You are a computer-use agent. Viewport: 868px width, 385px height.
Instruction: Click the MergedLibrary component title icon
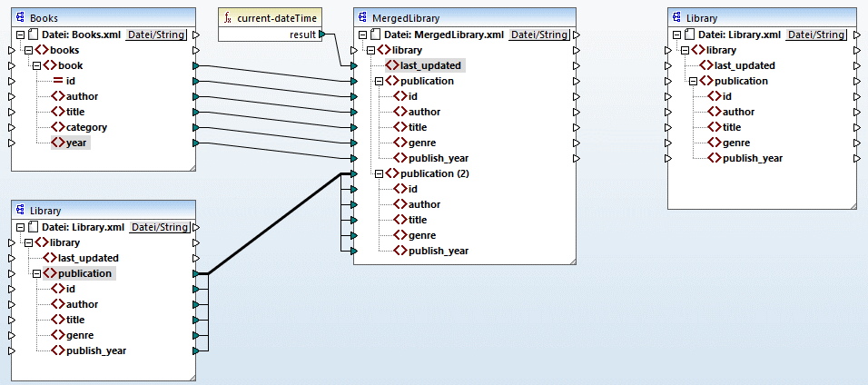363,18
